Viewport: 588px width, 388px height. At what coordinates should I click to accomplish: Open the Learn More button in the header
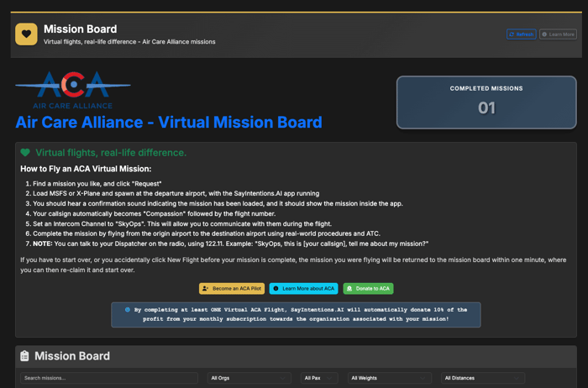[x=558, y=34]
